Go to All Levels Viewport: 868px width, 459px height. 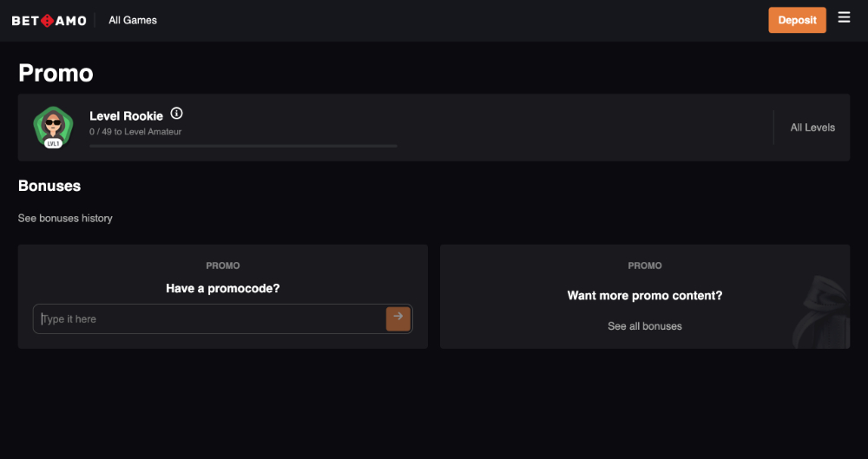point(812,128)
